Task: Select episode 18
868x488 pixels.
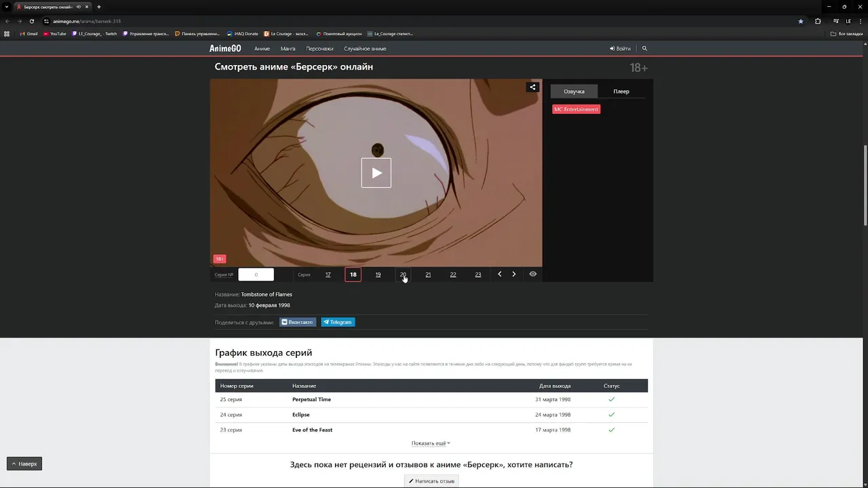Action: pyautogui.click(x=353, y=274)
